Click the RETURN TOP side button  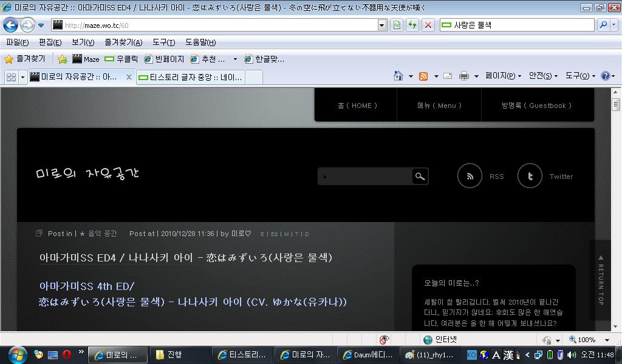[601, 279]
